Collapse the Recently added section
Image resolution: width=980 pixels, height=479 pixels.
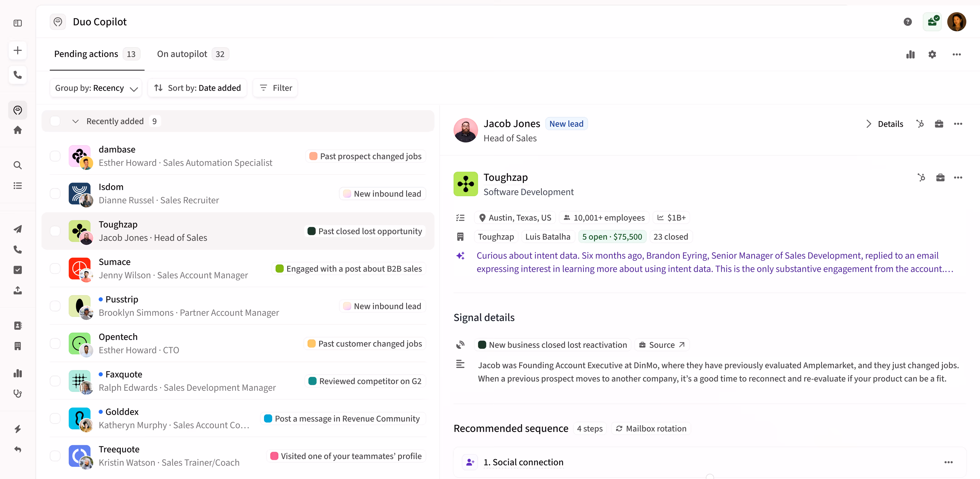(75, 121)
